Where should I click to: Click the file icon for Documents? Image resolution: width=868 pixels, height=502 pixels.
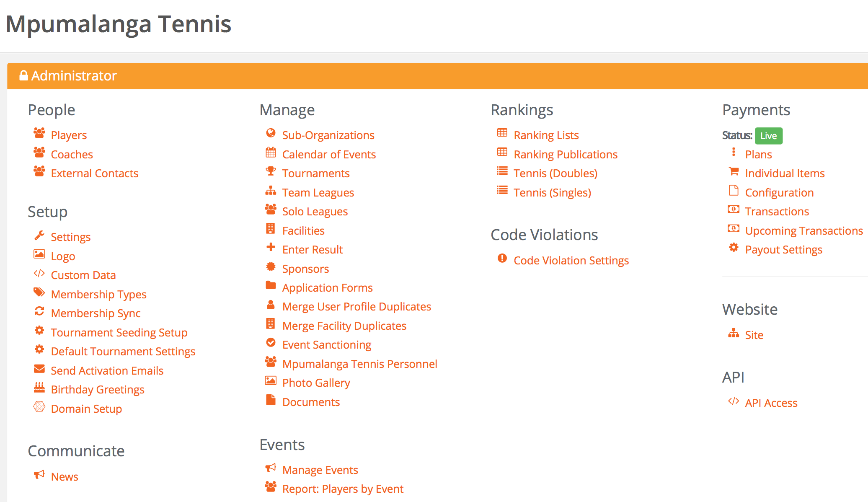271,400
